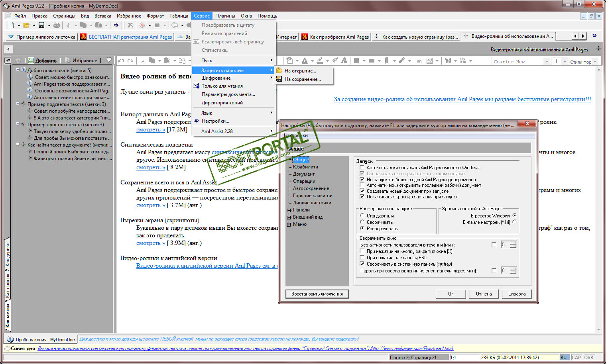The width and height of the screenshot is (606, 364).
Task: Click the undo icon in the editor toolbar
Action: pos(121,61)
